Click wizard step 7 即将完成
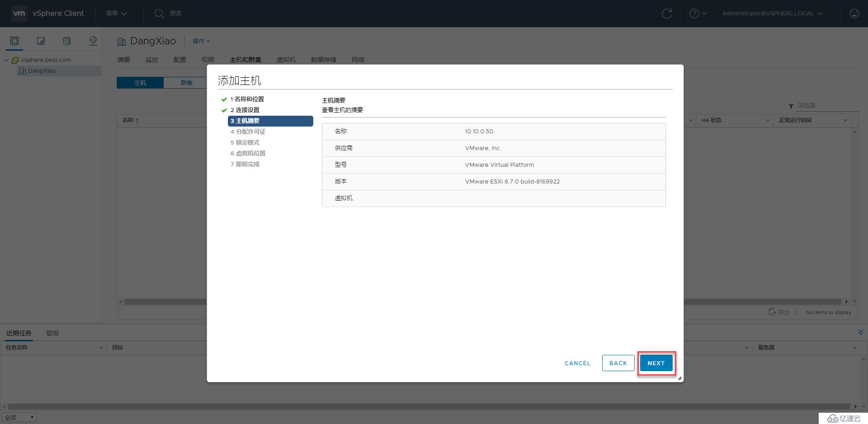 click(245, 164)
